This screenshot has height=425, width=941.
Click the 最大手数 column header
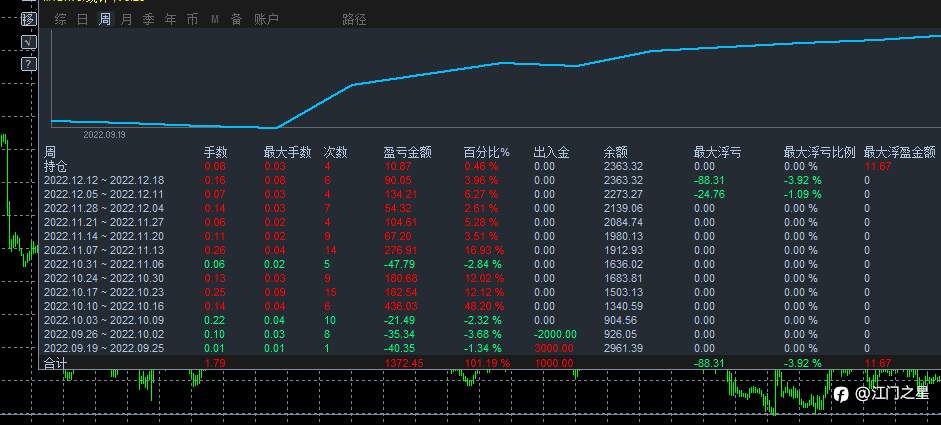point(287,152)
